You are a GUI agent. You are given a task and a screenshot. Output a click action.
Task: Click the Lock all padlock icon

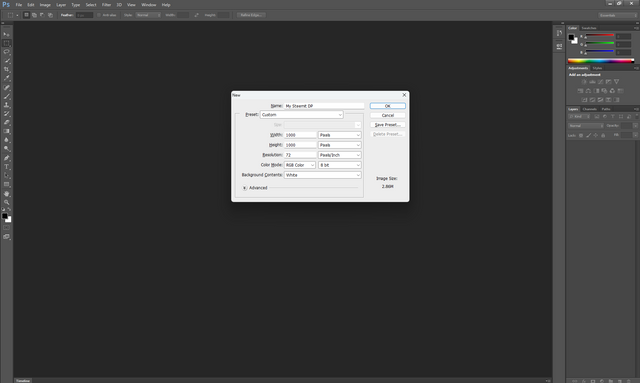pyautogui.click(x=603, y=135)
